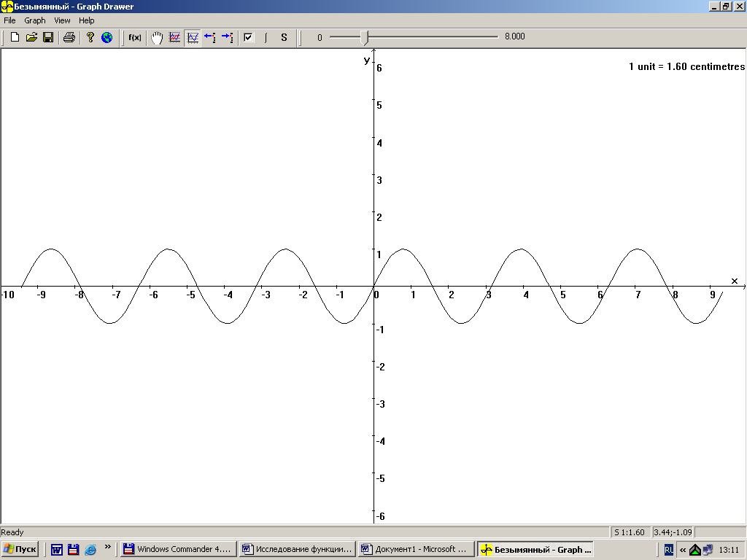The width and height of the screenshot is (747, 560).
Task: Click the slider thumb in the toolbar
Action: click(365, 37)
